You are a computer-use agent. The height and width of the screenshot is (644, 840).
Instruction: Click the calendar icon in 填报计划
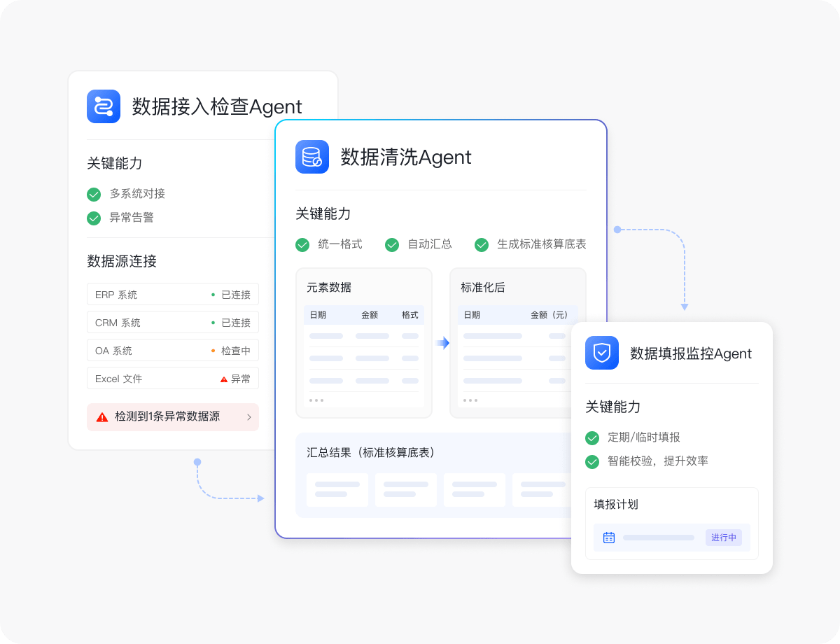tap(609, 538)
